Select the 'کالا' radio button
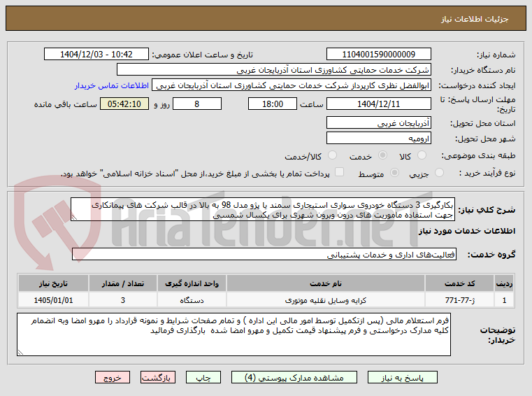 click(x=422, y=155)
